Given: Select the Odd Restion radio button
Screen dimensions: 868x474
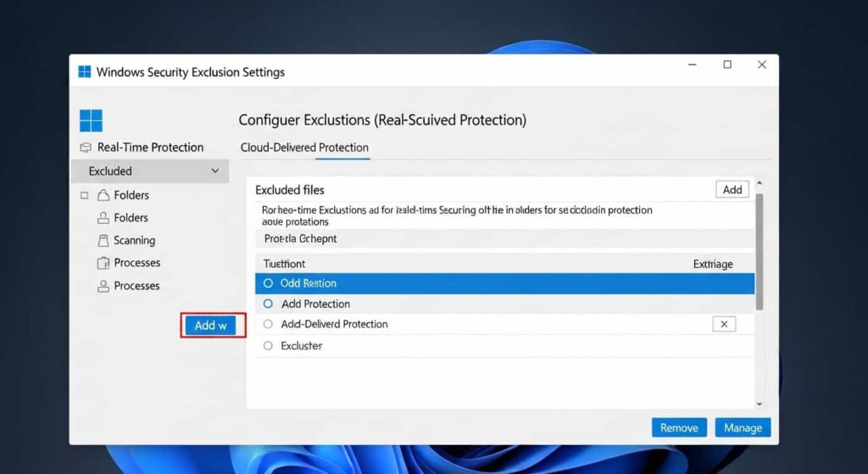Looking at the screenshot, I should click(x=268, y=283).
